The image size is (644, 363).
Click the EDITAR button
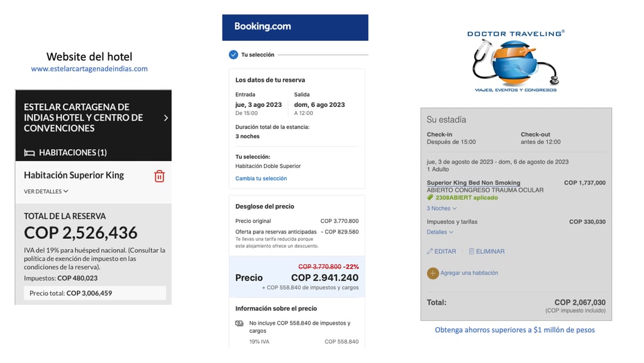point(445,252)
